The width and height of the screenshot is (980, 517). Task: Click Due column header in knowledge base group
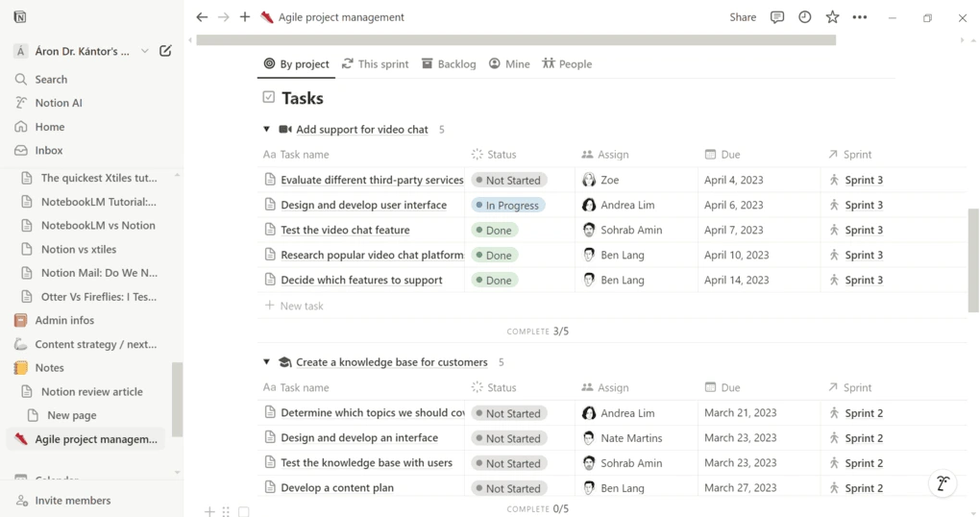click(x=723, y=387)
